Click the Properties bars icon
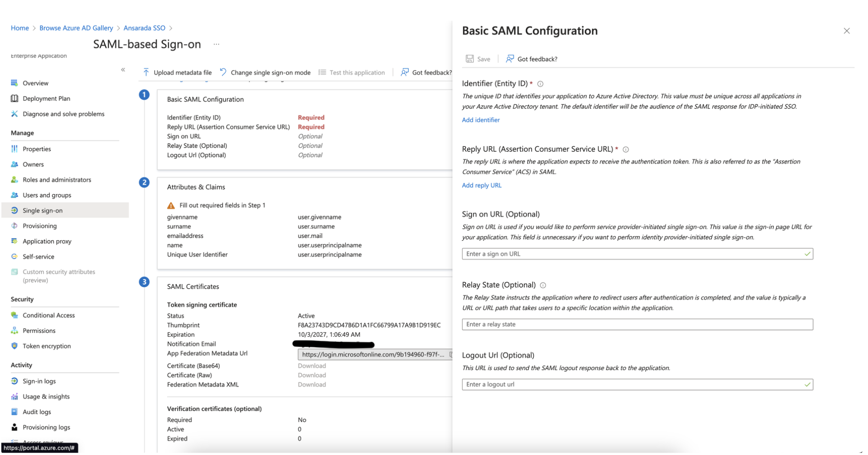 click(x=14, y=149)
